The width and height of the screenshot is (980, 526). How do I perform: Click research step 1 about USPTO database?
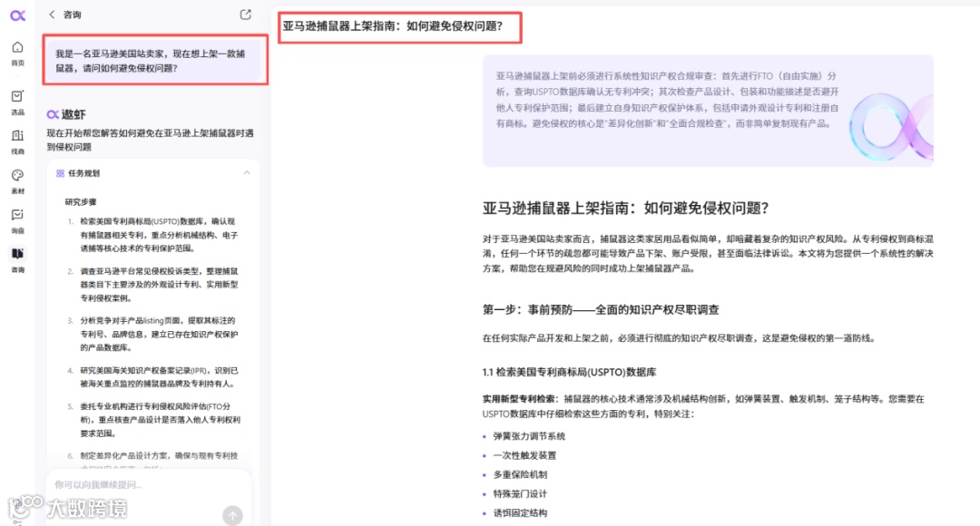coord(158,235)
